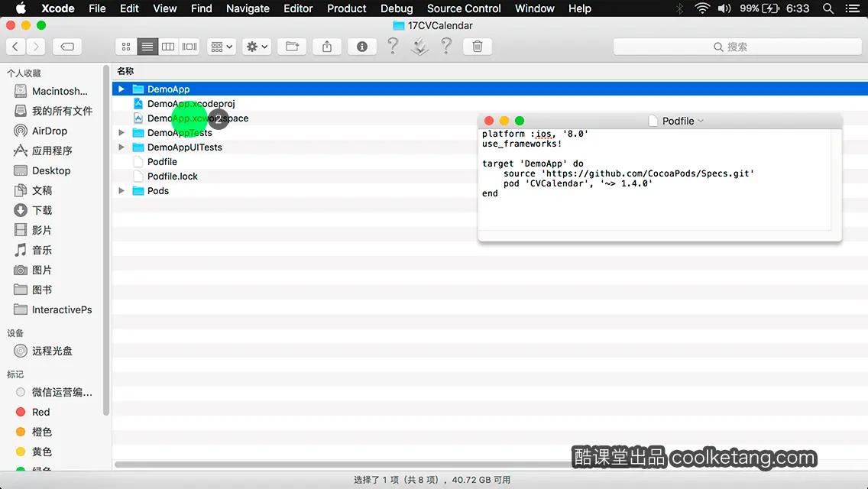Open the Xcode menu
This screenshot has width=868, height=489.
[58, 8]
